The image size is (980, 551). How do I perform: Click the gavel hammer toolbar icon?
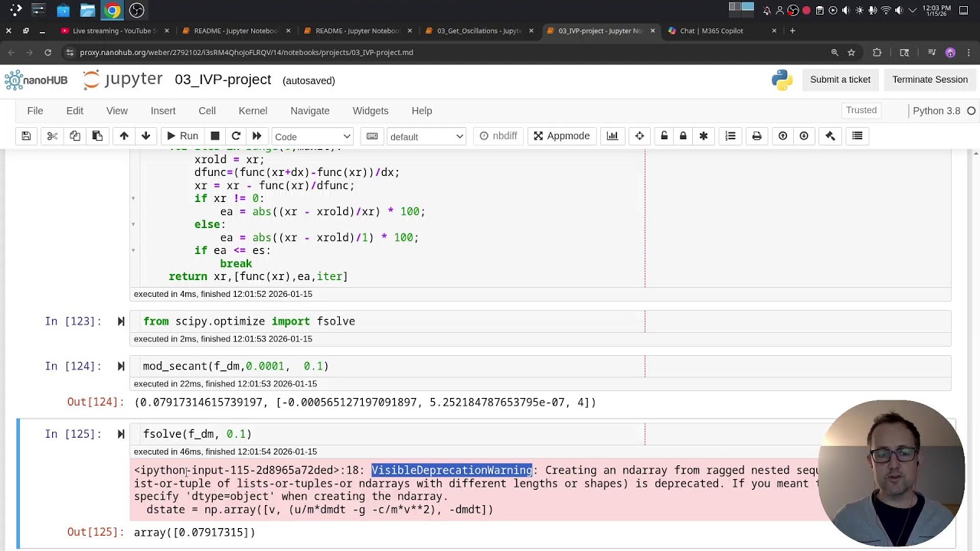pos(830,136)
